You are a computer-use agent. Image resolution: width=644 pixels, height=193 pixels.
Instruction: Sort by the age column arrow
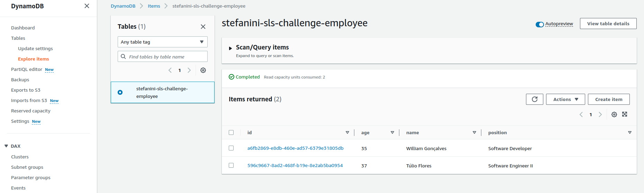click(392, 132)
